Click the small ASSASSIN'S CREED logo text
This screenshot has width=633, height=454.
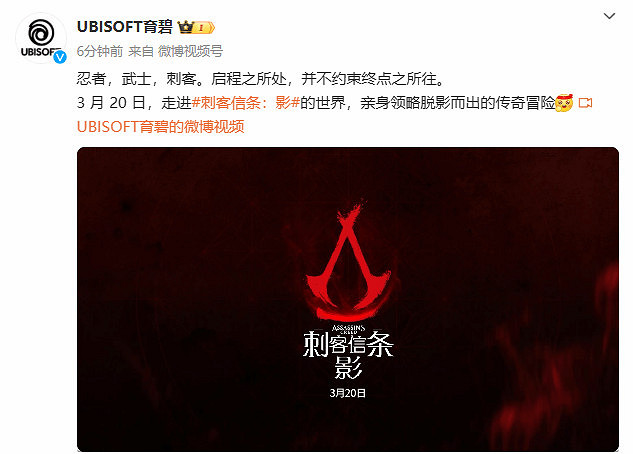[348, 328]
